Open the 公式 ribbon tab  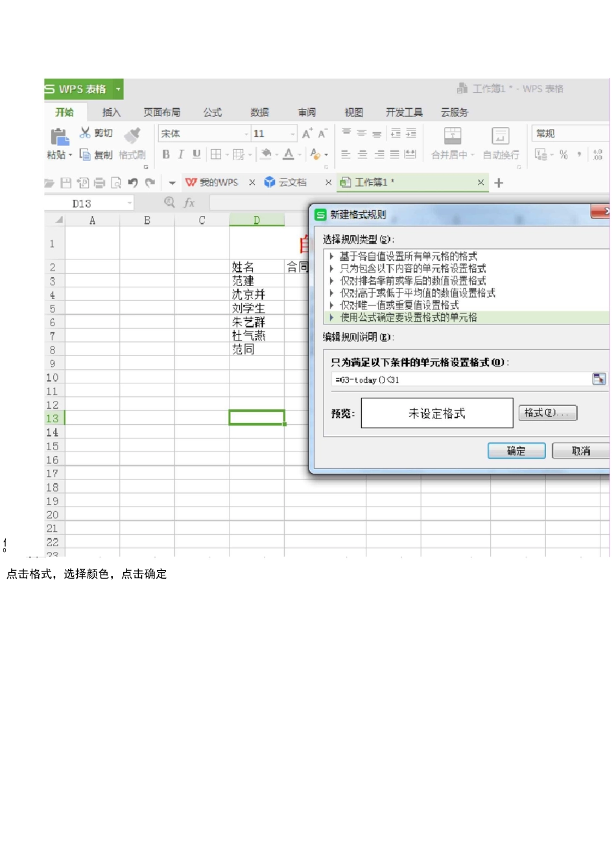(213, 112)
